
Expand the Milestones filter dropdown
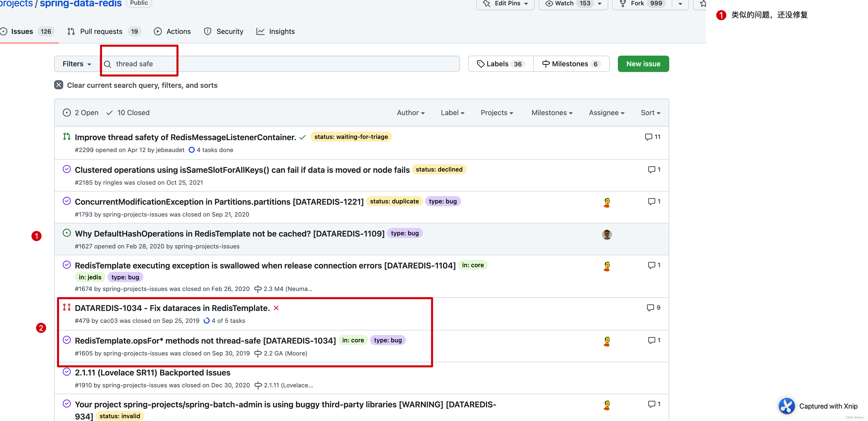click(552, 113)
